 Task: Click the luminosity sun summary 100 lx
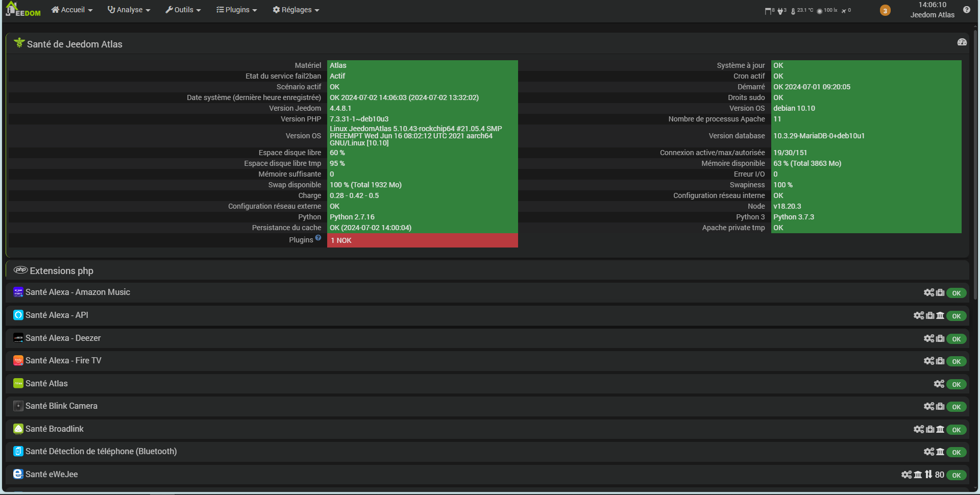[827, 11]
